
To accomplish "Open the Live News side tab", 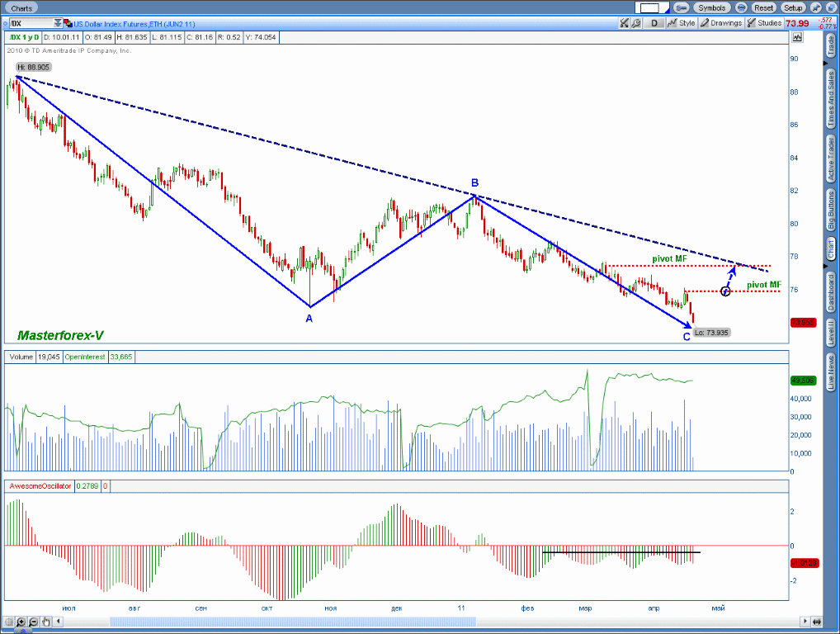I will 831,372.
